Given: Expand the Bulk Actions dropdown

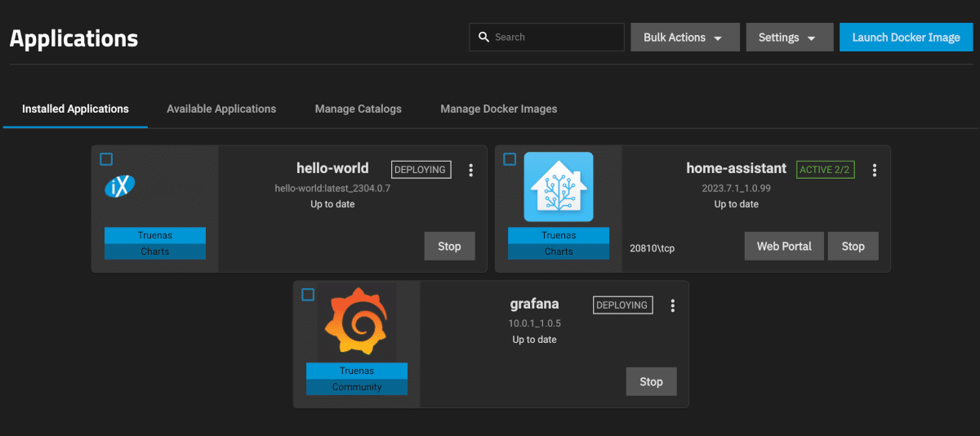Looking at the screenshot, I should (685, 38).
